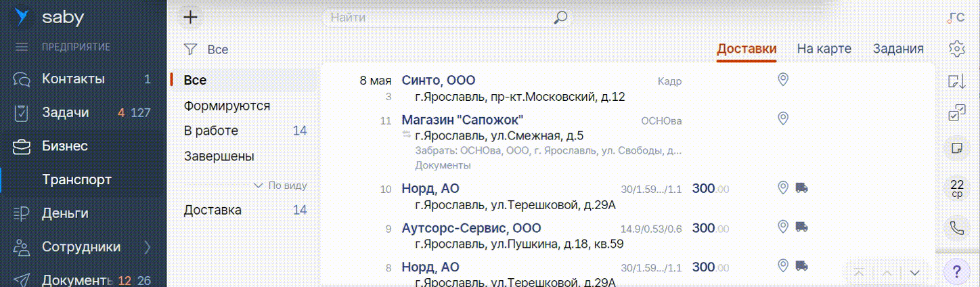Open the phone calls icon
Image resolution: width=980 pixels, height=287 pixels.
click(x=956, y=228)
